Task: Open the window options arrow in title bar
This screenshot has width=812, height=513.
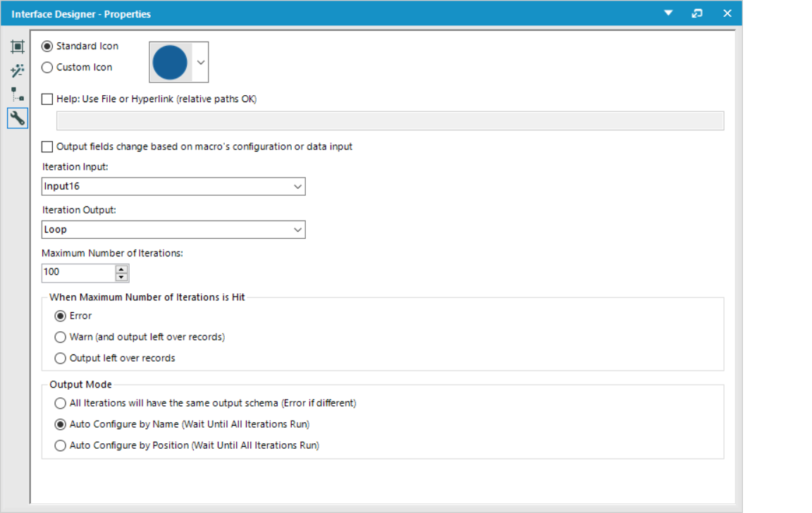Action: 668,13
